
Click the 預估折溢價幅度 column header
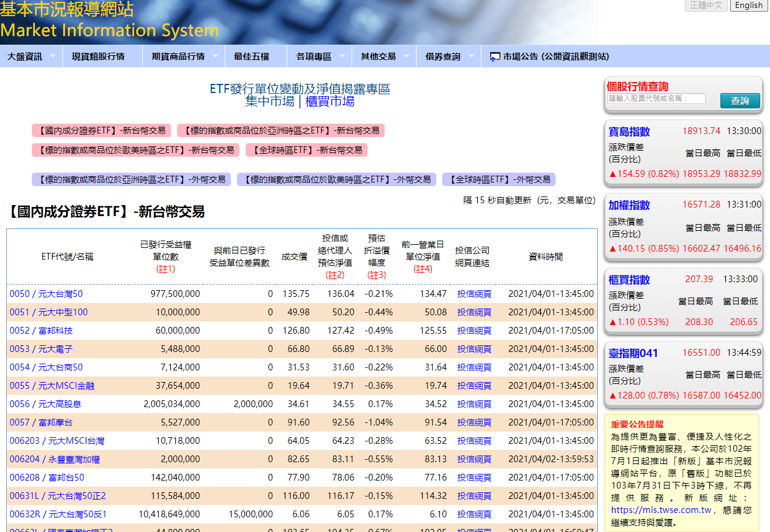pos(377,257)
